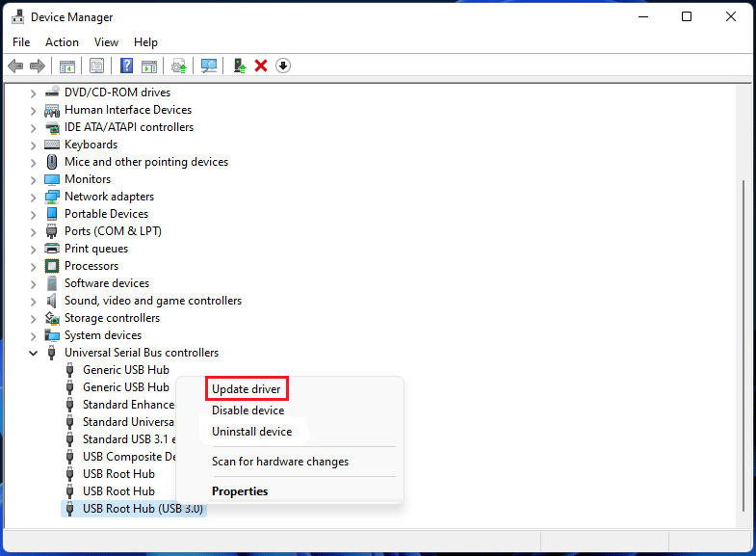Select the USB Composite Device row
This screenshot has width=756, height=556.
coord(129,457)
